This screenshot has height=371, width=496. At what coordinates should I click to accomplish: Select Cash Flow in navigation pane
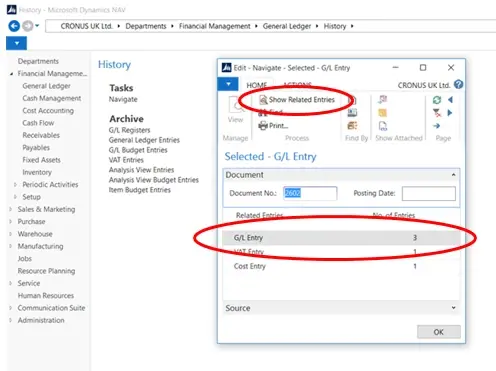tap(38, 123)
